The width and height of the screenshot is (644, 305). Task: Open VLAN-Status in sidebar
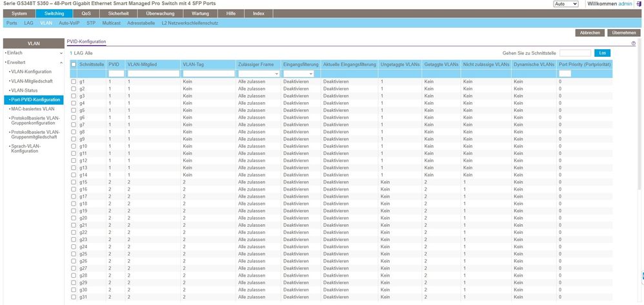[x=25, y=90]
